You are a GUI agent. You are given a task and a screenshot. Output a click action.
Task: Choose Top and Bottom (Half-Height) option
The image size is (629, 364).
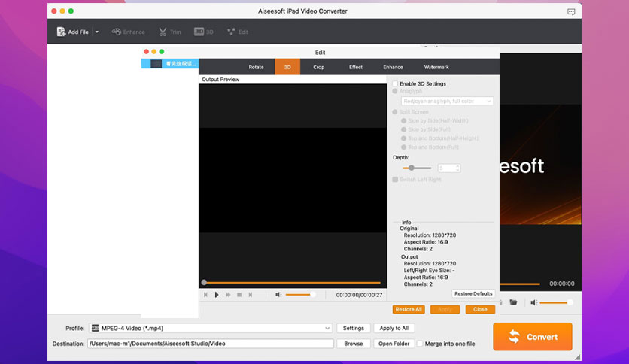point(403,138)
